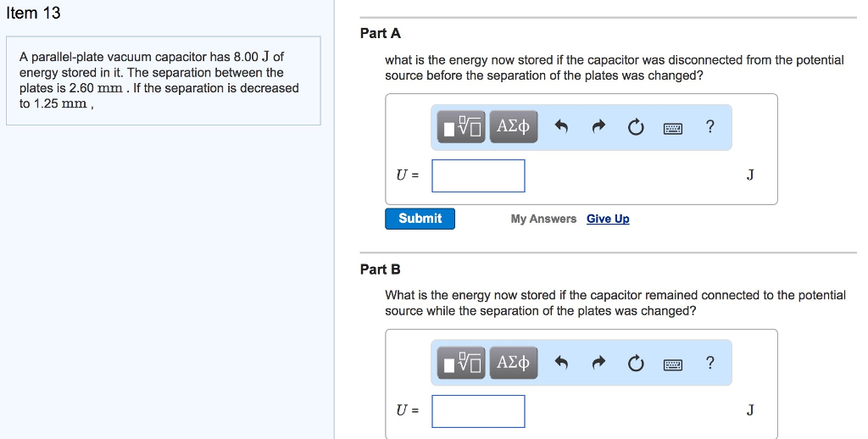
Task: Open templates math tool in Part A
Action: (462, 127)
